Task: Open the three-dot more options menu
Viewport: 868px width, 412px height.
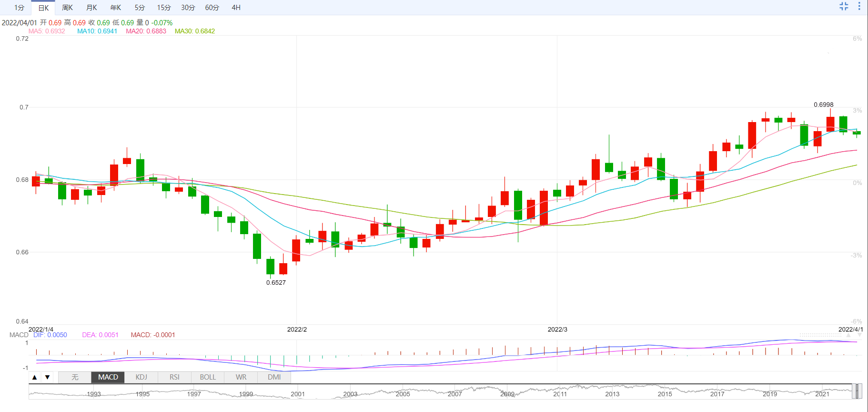Action: 859,6
